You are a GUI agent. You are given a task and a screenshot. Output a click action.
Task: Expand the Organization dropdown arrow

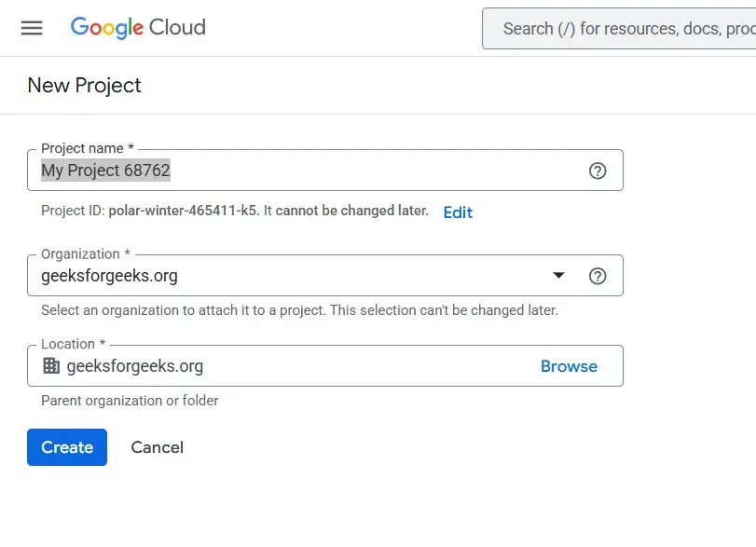click(x=558, y=276)
